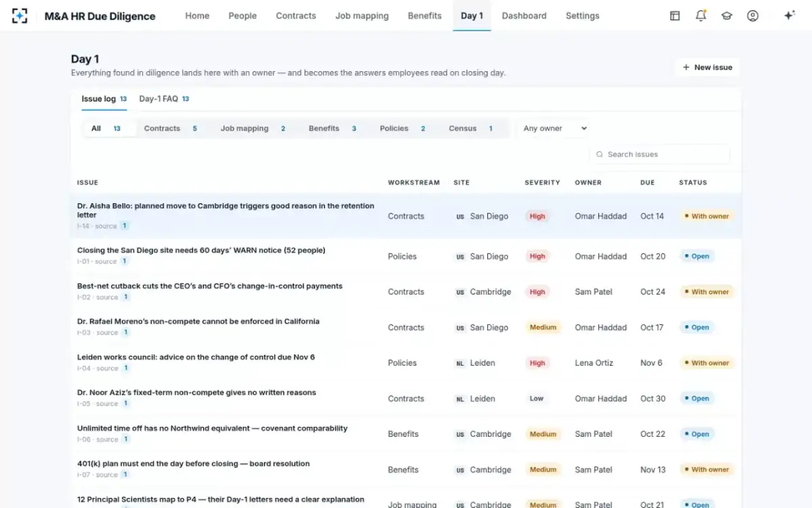This screenshot has height=508, width=812.
Task: Click source badge under Dr. Aisha Bello issue
Action: pos(125,226)
